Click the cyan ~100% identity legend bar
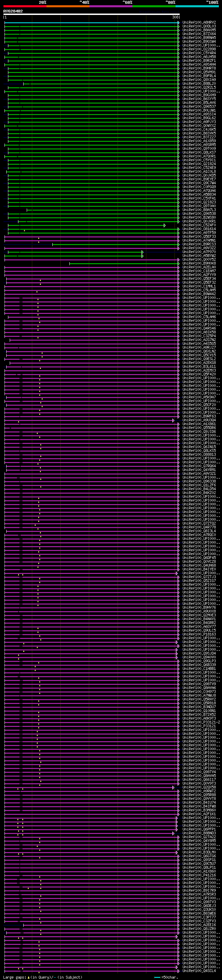 click(x=197, y=6)
